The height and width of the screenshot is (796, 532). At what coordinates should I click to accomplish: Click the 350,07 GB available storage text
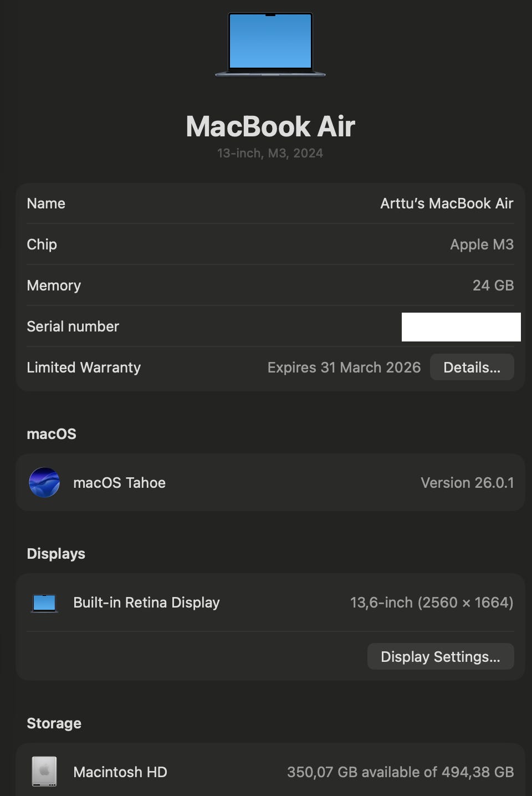click(x=401, y=772)
